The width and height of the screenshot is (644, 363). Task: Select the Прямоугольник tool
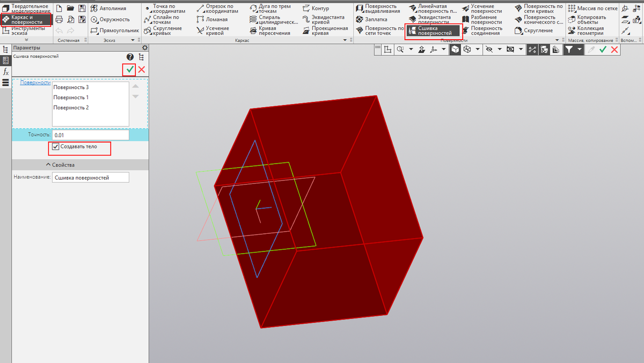[114, 31]
